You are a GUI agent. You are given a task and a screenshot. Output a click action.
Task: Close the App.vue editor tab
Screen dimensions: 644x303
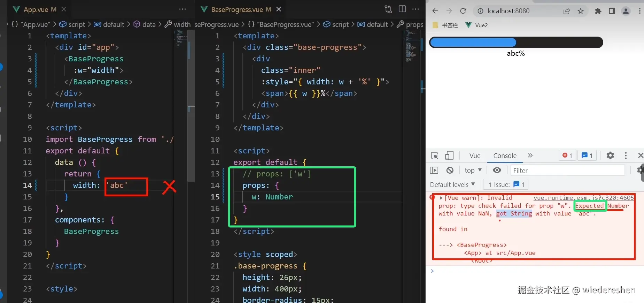(x=64, y=9)
